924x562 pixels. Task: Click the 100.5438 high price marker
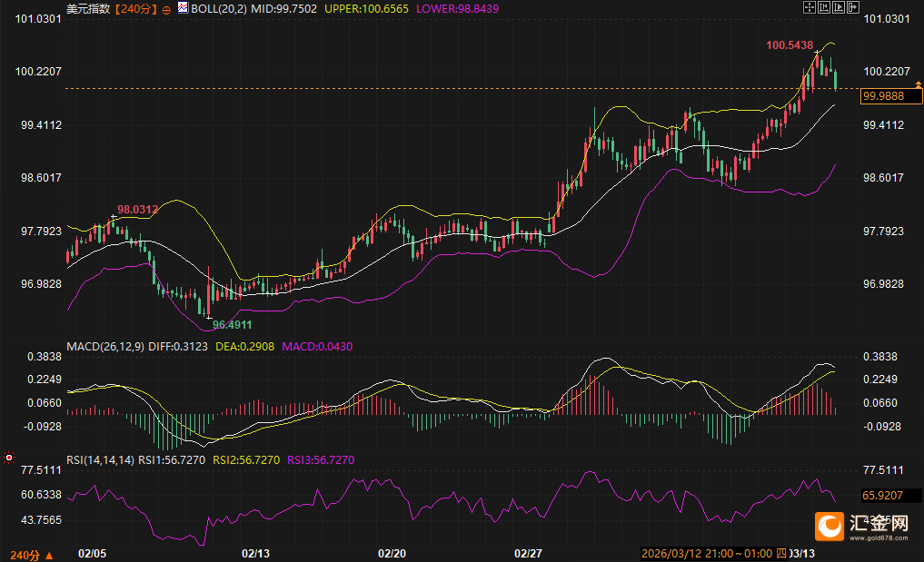(789, 44)
